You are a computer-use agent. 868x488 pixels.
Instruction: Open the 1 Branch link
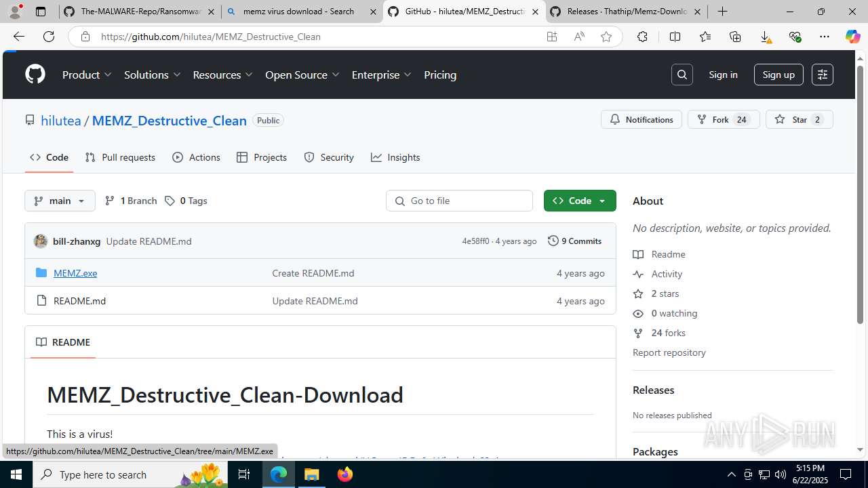click(131, 201)
